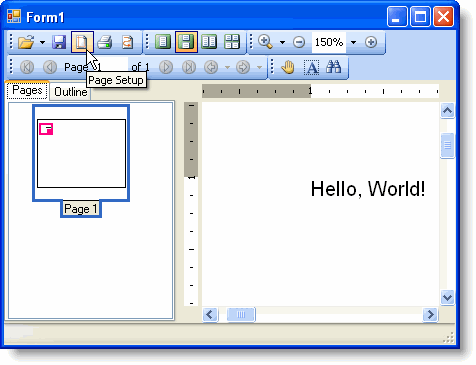This screenshot has height=365, width=476.
Task: Click the vertical scrollbar up arrow
Action: [447, 110]
